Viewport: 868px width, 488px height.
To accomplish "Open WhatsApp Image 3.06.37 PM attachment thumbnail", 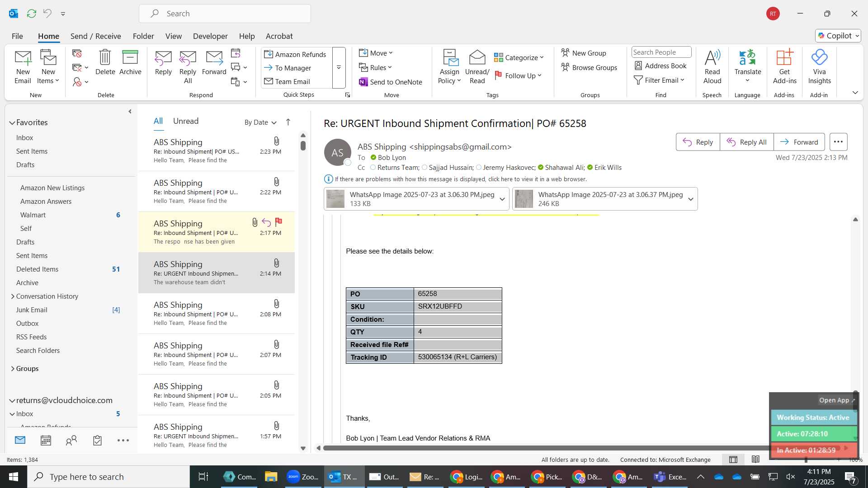I will [x=524, y=199].
